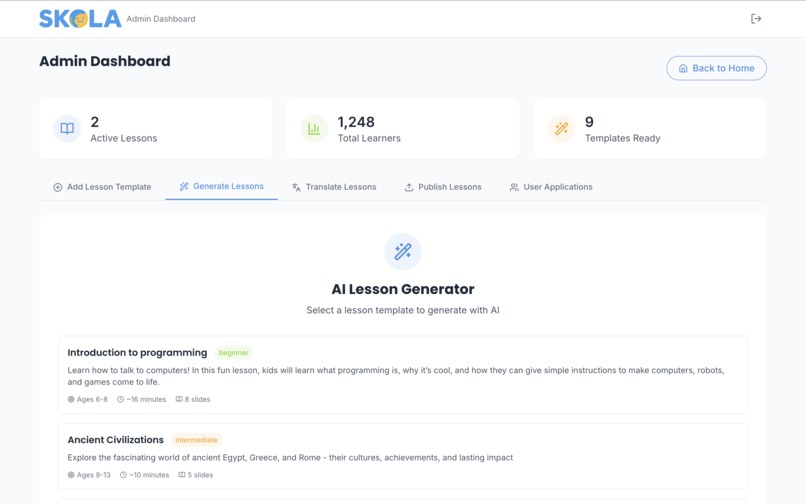Click the age dot icon beside Ages 6-8
806x504 pixels.
coord(71,399)
